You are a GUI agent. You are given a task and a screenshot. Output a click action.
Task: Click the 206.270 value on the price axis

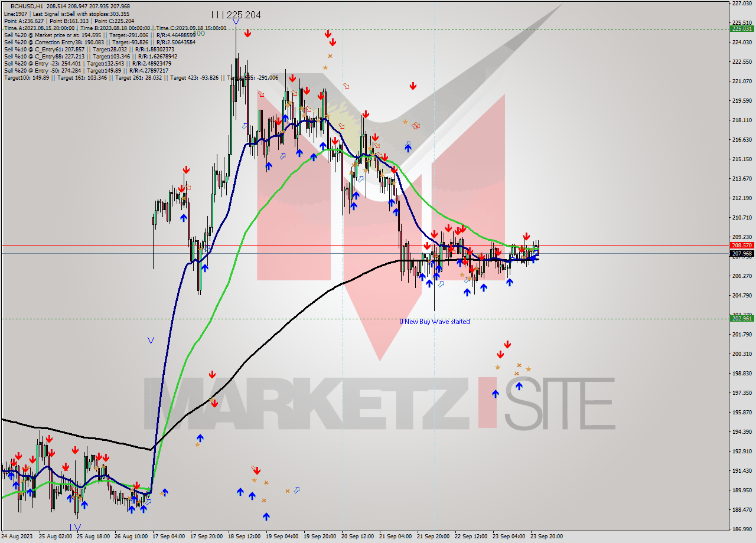point(741,276)
